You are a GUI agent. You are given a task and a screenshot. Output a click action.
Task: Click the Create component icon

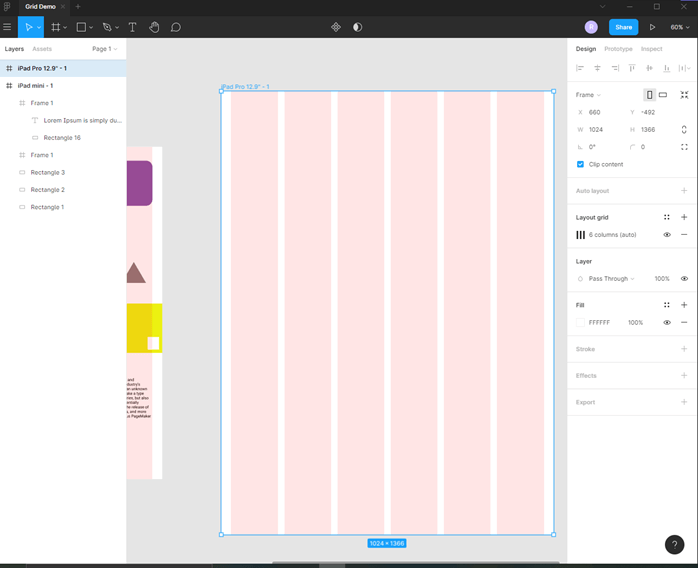[x=336, y=27]
